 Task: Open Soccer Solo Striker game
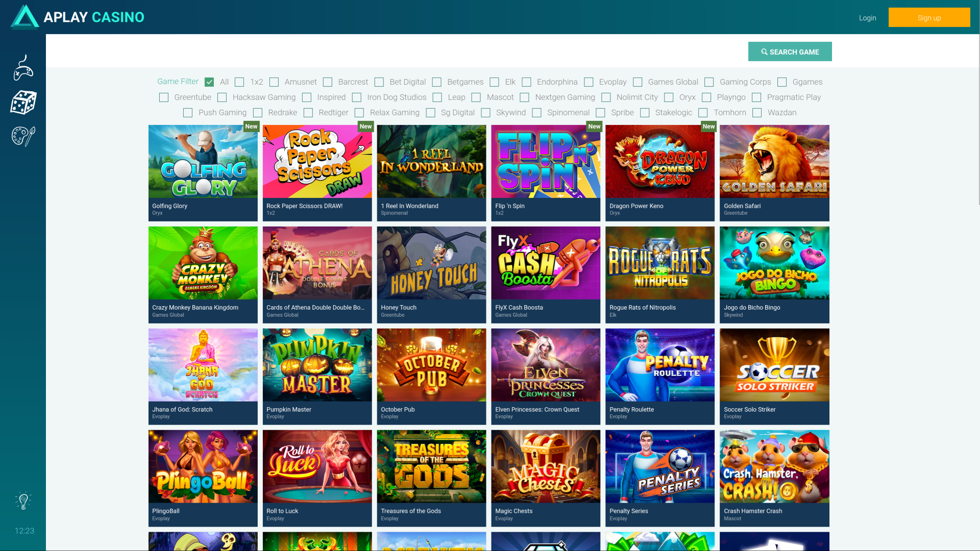(774, 365)
